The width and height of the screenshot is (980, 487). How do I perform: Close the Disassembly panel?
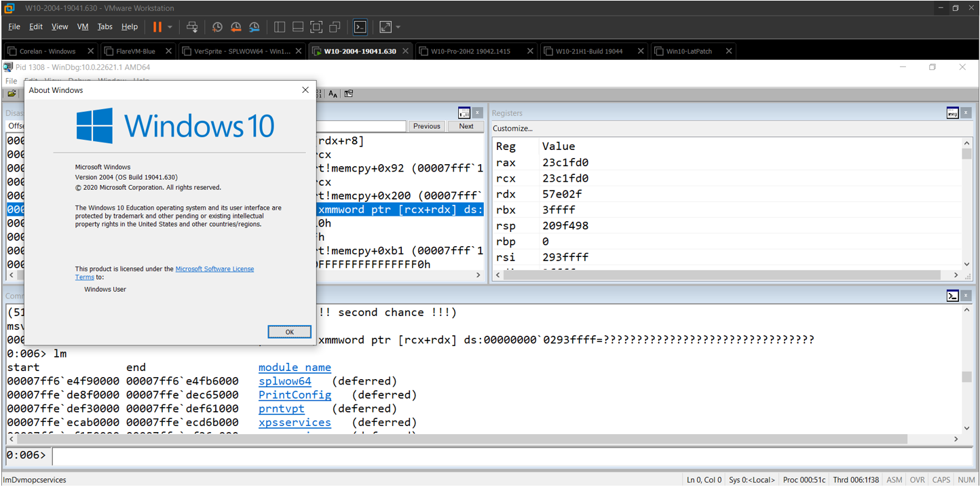coord(478,113)
